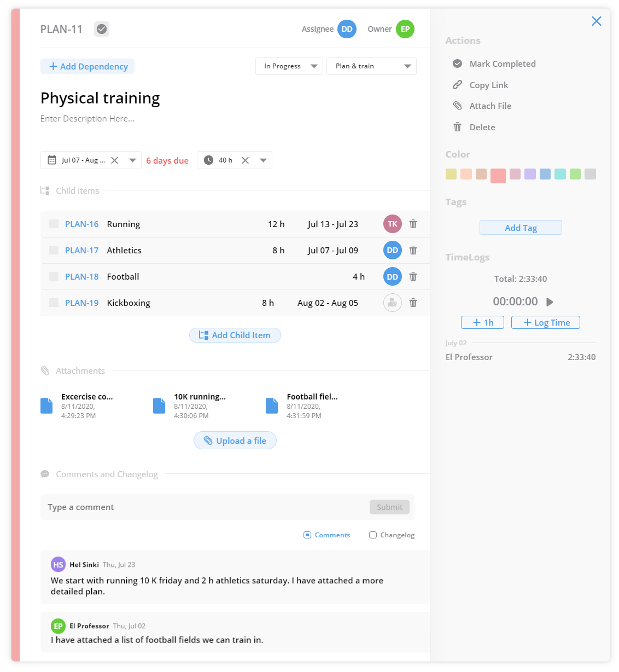The width and height of the screenshot is (619, 672).
Task: Open the PLAN-16 link
Action: pyautogui.click(x=82, y=224)
